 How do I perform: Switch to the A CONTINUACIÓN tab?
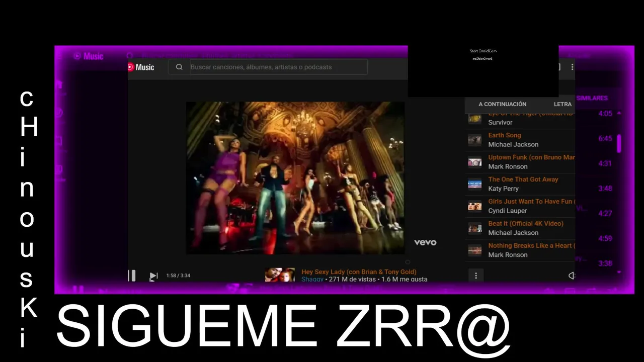(502, 104)
